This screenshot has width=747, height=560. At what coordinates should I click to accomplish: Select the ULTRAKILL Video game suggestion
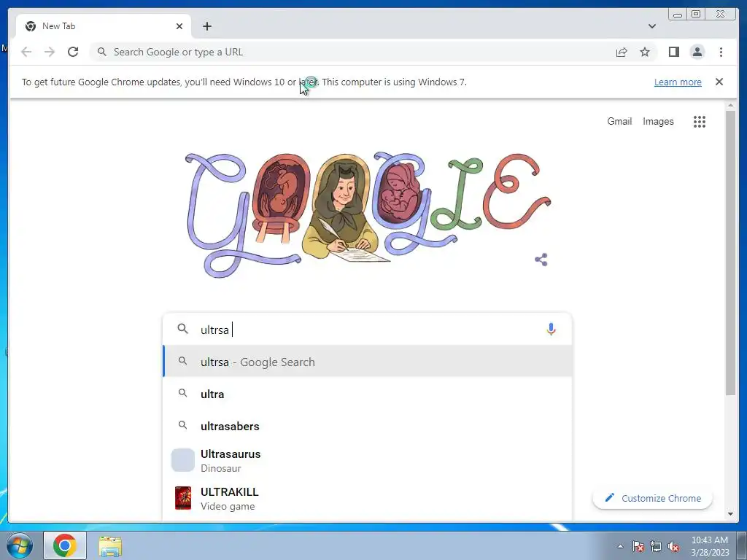coord(367,499)
